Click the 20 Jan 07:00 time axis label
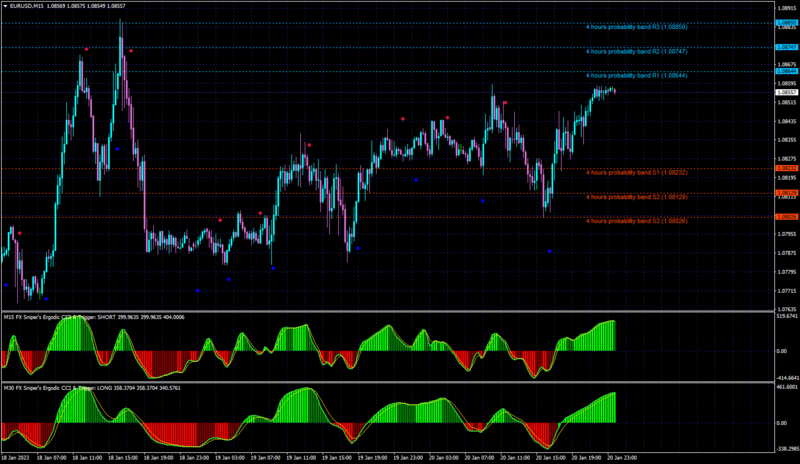The image size is (800, 464). coord(480,458)
